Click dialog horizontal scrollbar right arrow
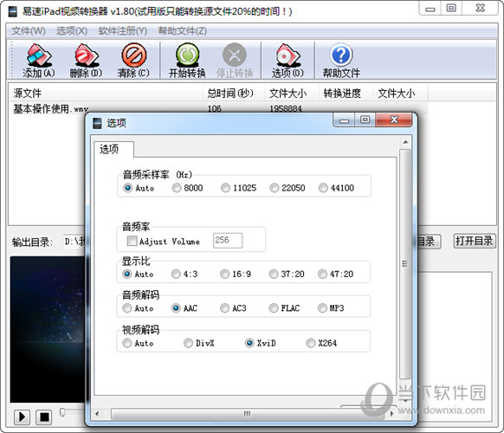Viewport: 504px width, 433px height. (391, 413)
